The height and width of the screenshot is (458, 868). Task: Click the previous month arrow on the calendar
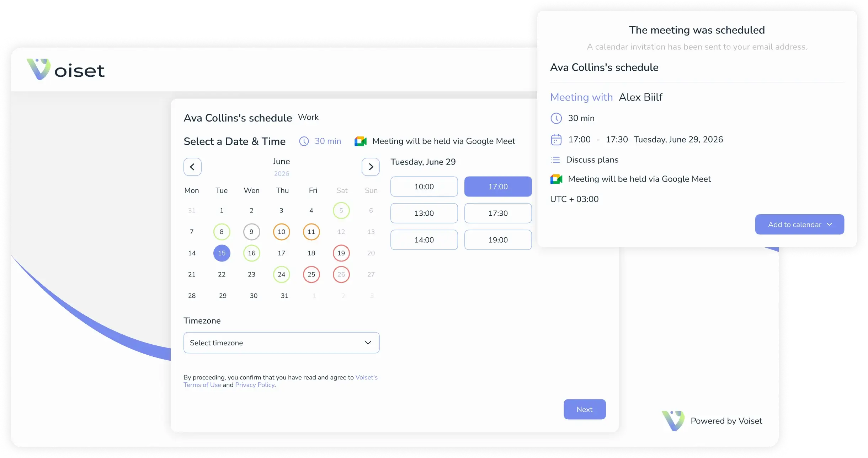point(192,167)
